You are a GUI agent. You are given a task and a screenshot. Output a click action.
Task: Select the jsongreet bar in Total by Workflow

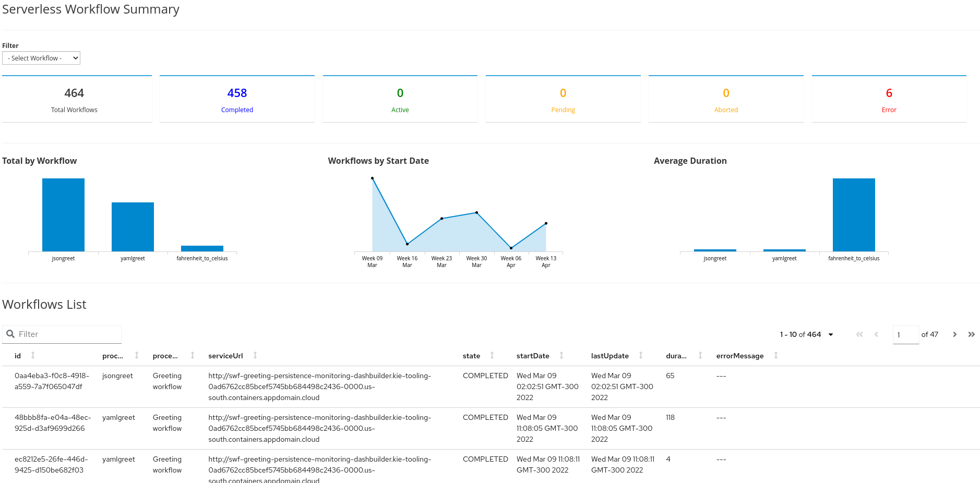(63, 215)
